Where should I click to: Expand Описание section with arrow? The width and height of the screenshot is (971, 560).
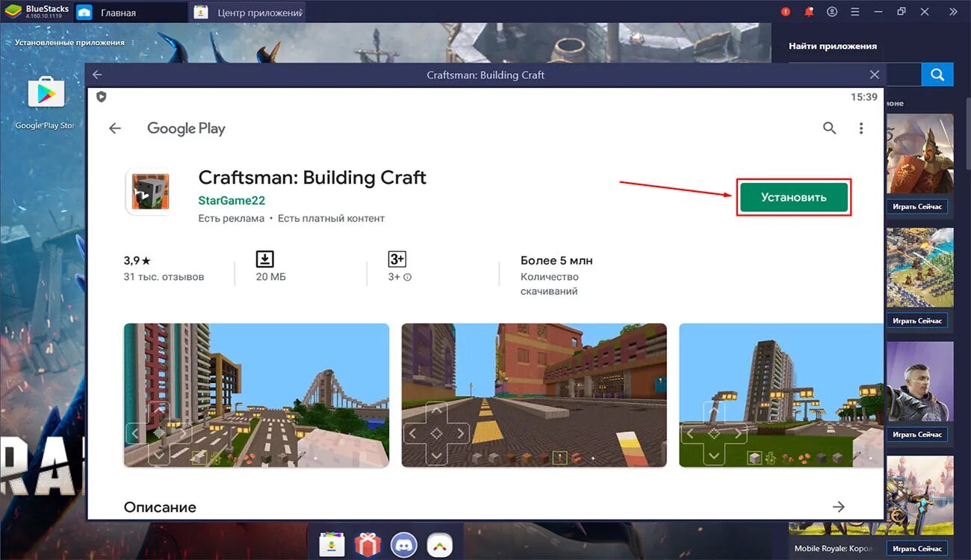pyautogui.click(x=839, y=507)
